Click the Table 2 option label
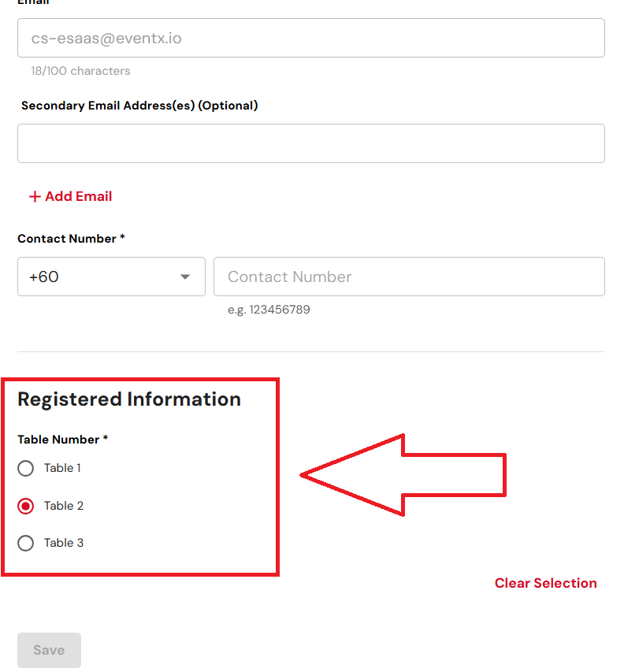Image resolution: width=624 pixels, height=672 pixels. tap(64, 507)
